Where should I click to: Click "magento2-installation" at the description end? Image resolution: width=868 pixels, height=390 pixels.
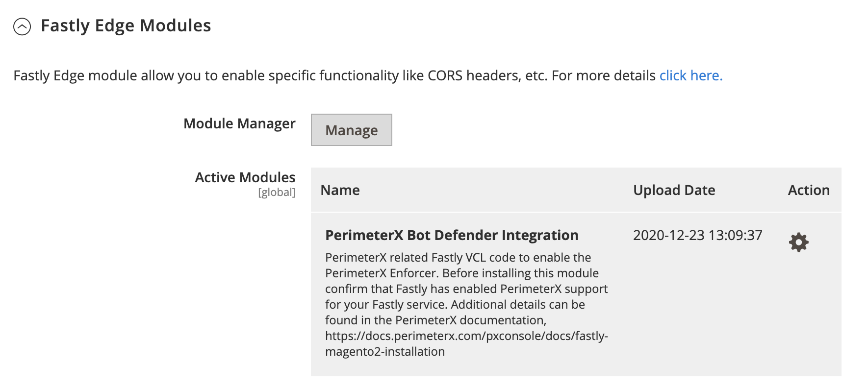(x=385, y=351)
